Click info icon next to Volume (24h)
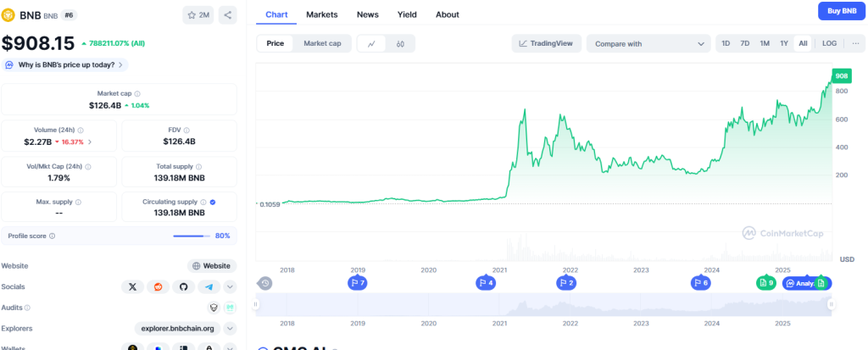868x350 pixels. [81, 131]
